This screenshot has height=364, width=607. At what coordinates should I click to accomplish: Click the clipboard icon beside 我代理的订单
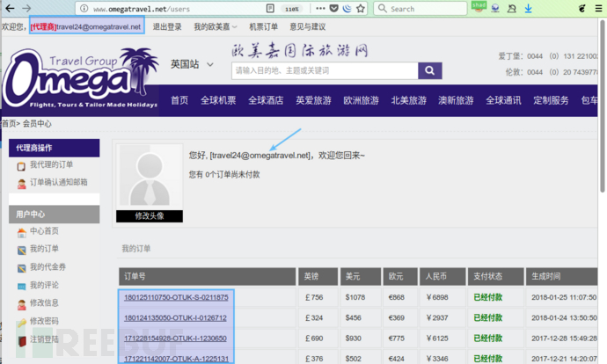(x=21, y=166)
